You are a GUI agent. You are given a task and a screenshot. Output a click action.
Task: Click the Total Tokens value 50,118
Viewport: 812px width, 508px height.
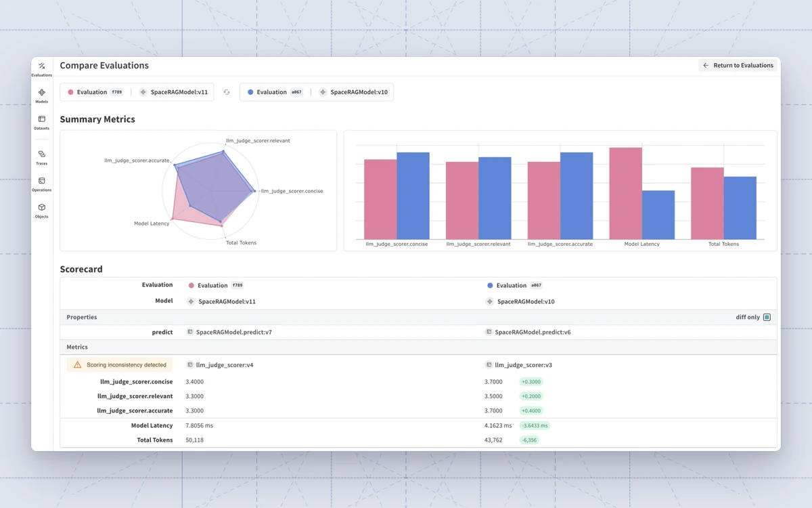pos(195,440)
